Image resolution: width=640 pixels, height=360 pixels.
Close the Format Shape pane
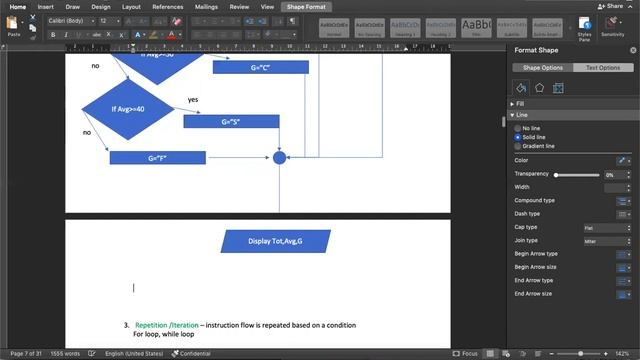tap(633, 50)
